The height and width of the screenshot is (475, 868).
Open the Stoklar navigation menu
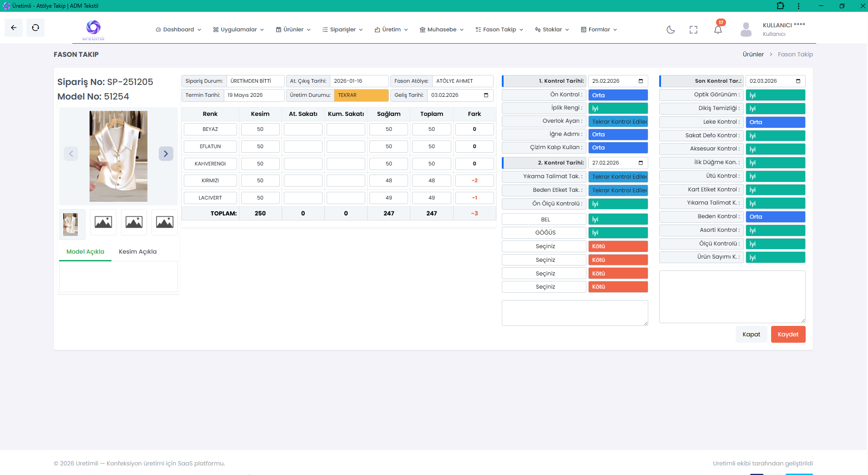552,30
